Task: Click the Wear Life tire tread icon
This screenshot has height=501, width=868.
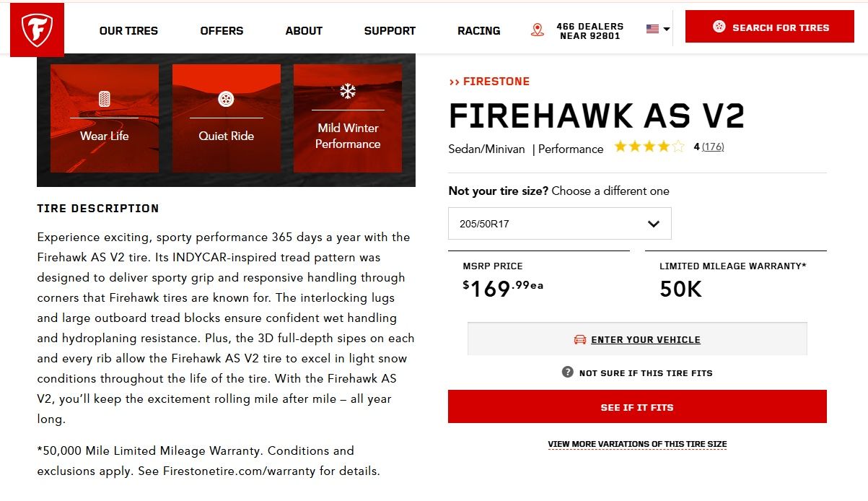Action: tap(105, 99)
